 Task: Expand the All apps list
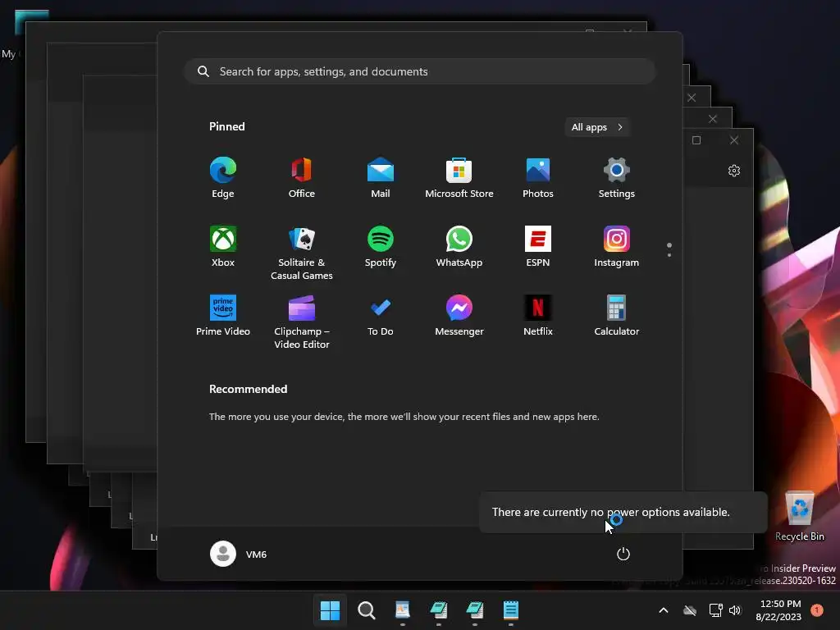tap(597, 127)
